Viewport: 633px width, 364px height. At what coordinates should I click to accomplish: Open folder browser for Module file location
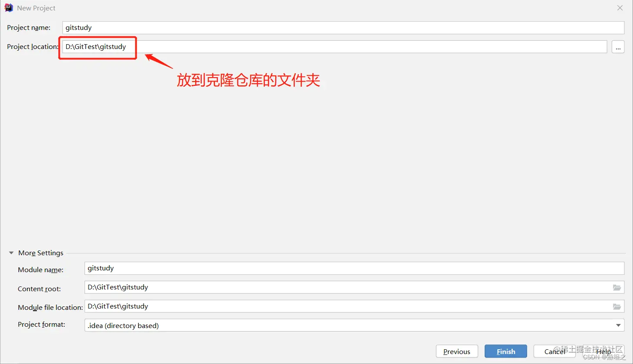click(617, 306)
